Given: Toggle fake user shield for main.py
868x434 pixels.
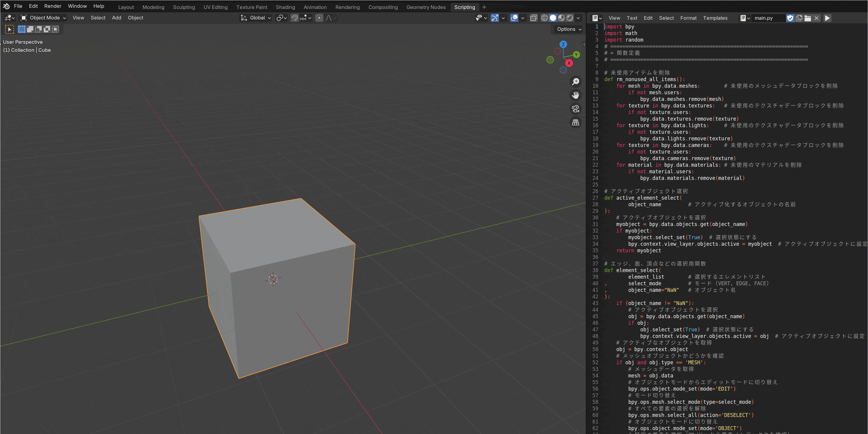Looking at the screenshot, I should click(x=790, y=18).
